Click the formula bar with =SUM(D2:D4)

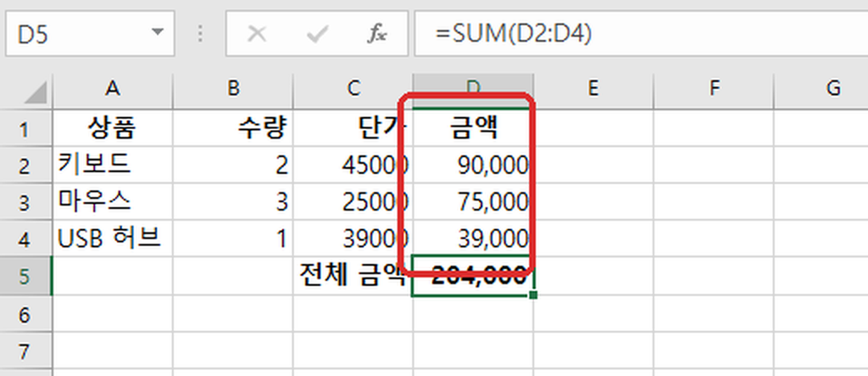coord(641,33)
